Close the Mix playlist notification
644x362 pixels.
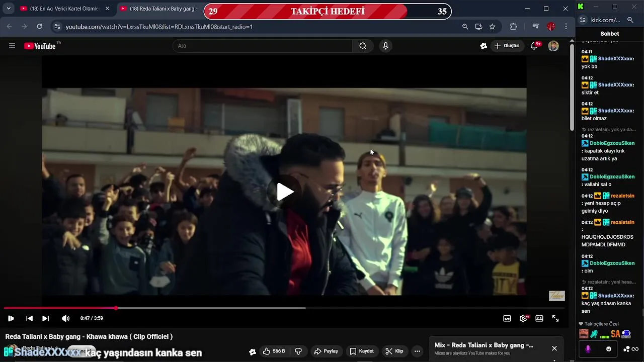point(554,348)
